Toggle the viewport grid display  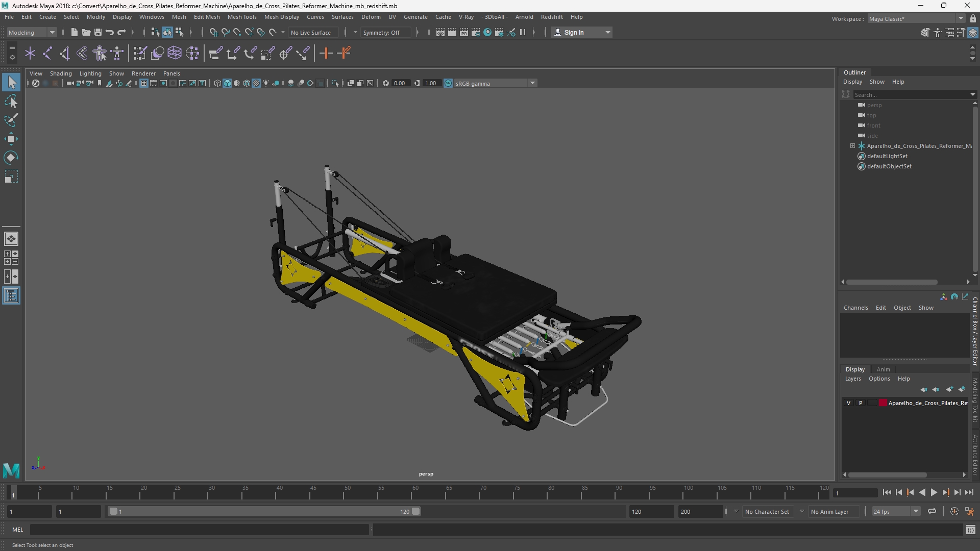click(144, 83)
